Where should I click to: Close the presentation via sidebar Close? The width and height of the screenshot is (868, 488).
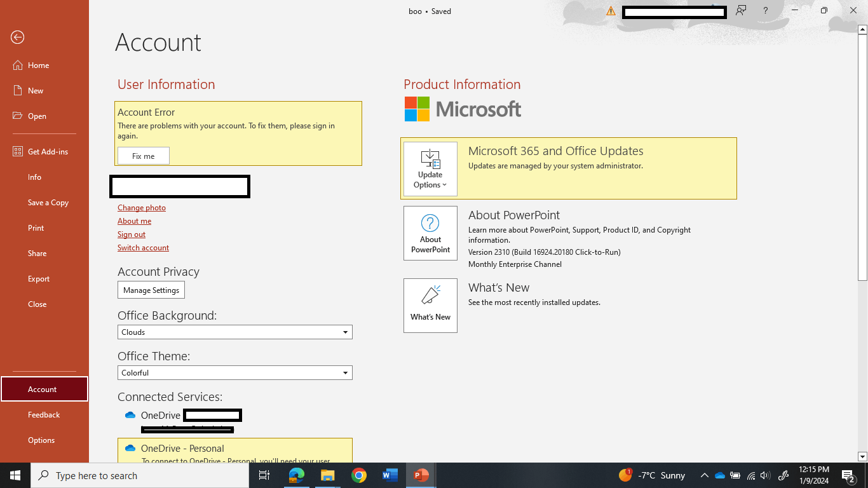click(x=44, y=304)
